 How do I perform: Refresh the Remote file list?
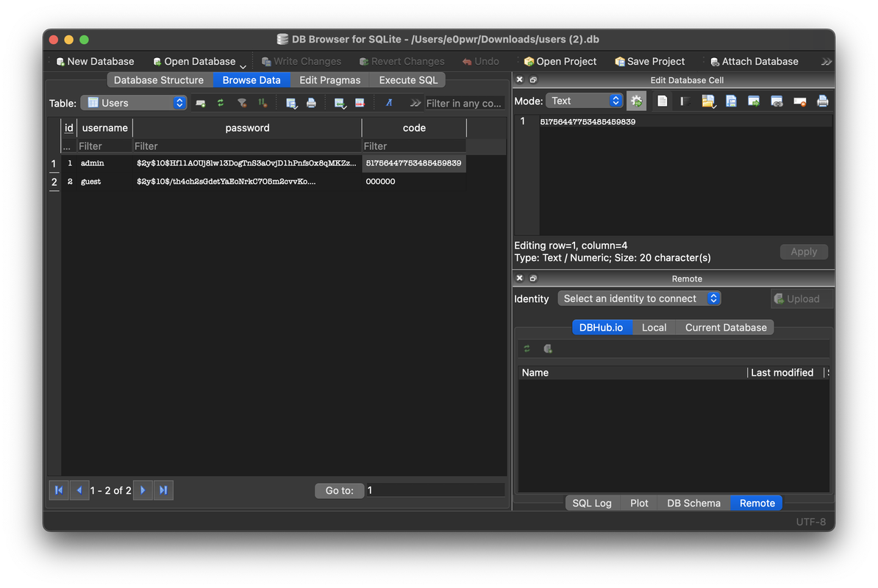pos(527,348)
